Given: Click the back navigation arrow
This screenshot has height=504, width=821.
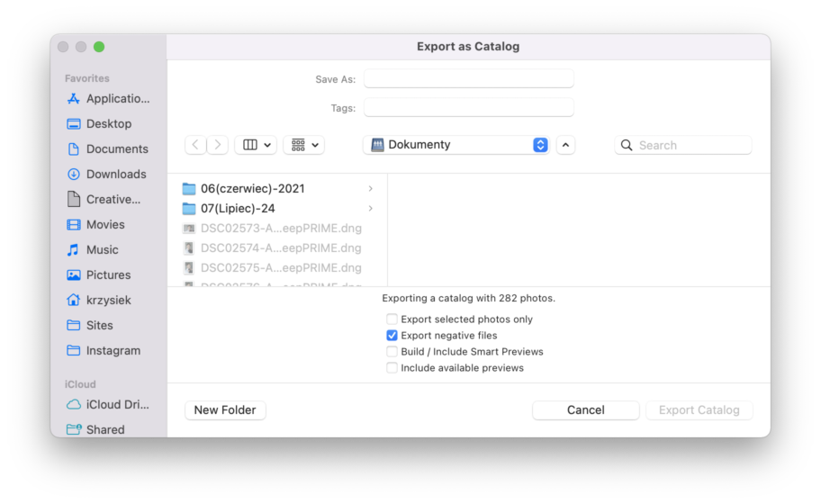Looking at the screenshot, I should click(x=195, y=145).
